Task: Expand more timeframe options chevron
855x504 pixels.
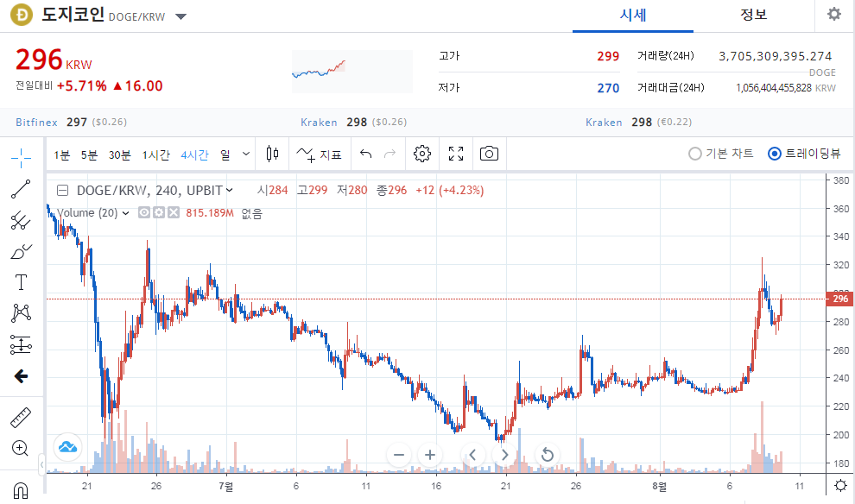Action: coord(246,154)
